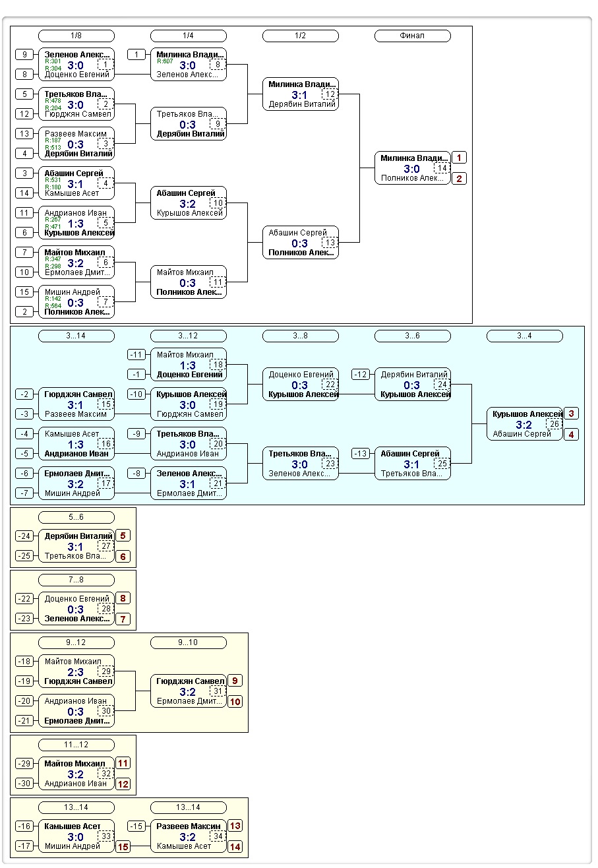Click the seed box 9 beside Зеленов
Image resolution: width=598 pixels, height=868 pixels.
tap(24, 54)
